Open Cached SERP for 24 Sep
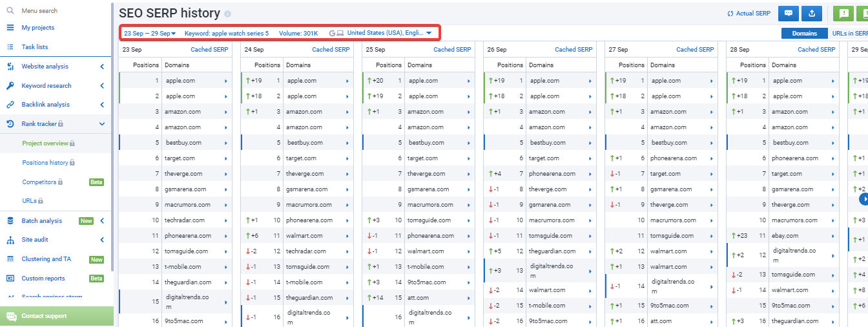The width and height of the screenshot is (868, 327). coord(331,50)
